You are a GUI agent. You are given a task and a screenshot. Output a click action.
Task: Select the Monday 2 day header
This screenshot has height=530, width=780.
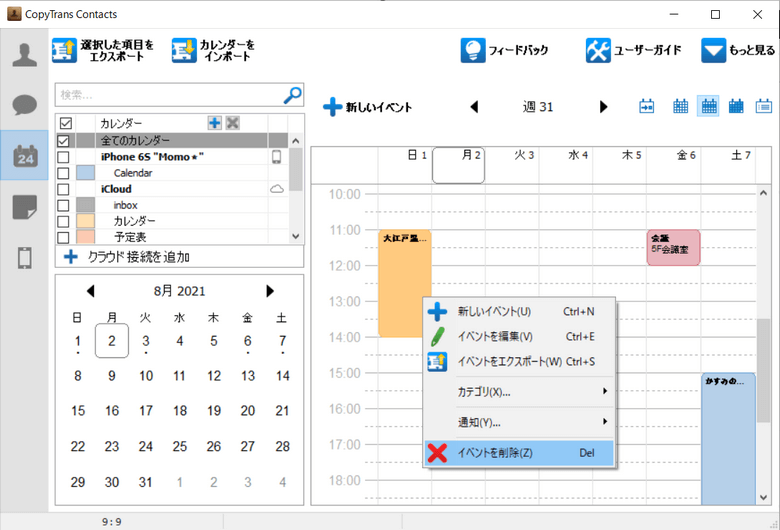[x=458, y=165]
